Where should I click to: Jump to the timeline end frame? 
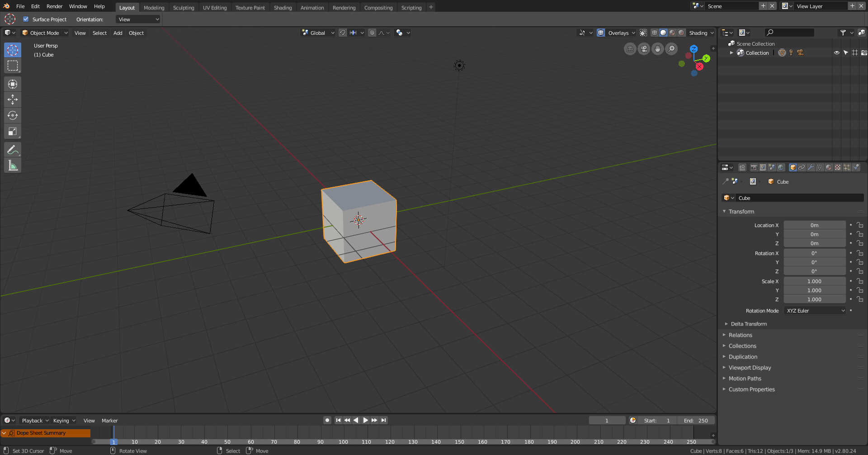coord(383,420)
